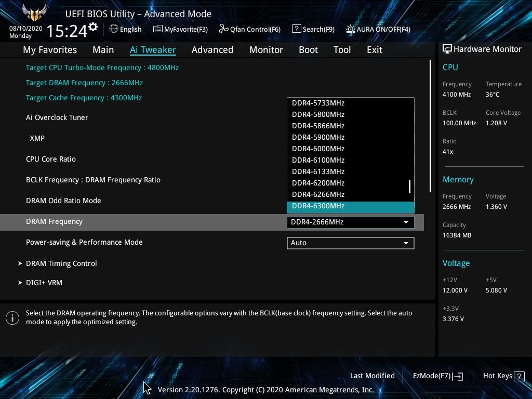Pick DDR4-6200MHz option
The height and width of the screenshot is (399, 532).
point(351,183)
